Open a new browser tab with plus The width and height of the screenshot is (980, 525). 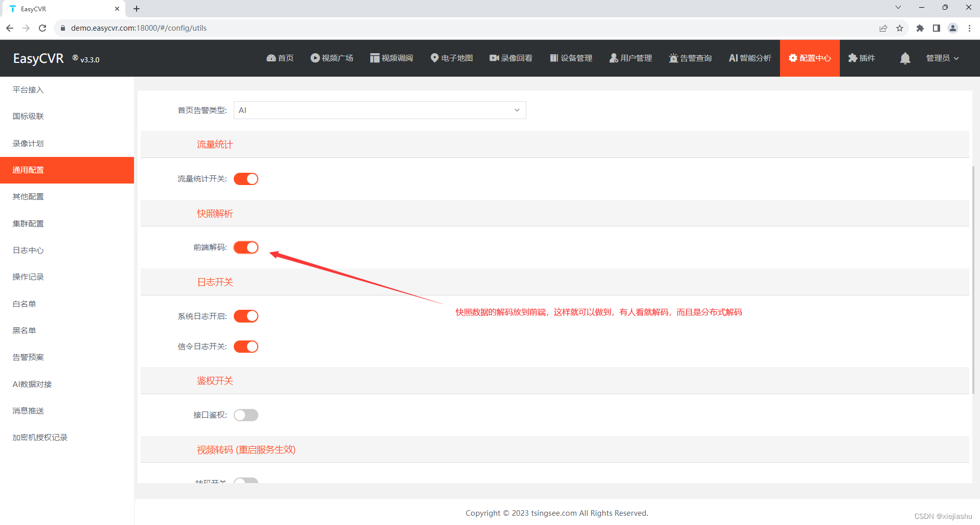pos(137,9)
